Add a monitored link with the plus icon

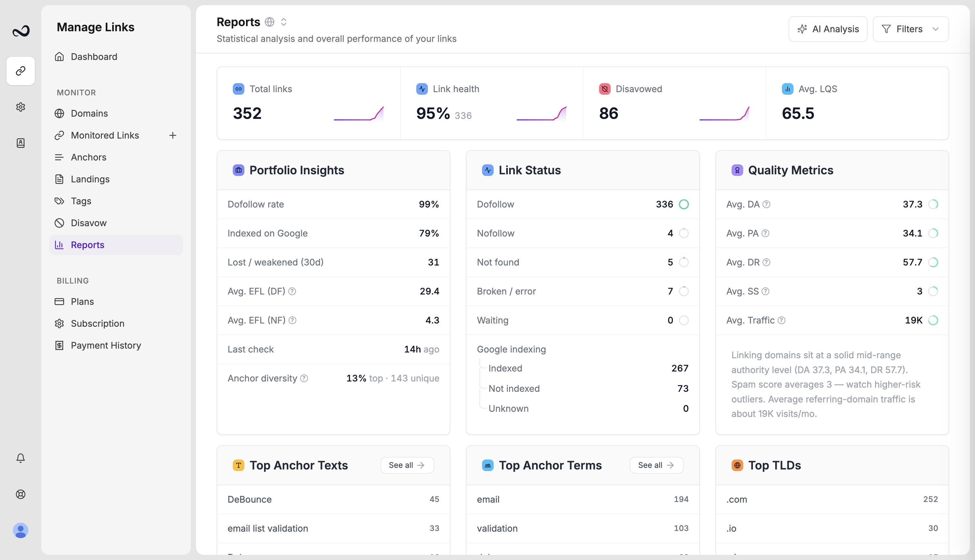[x=173, y=135]
